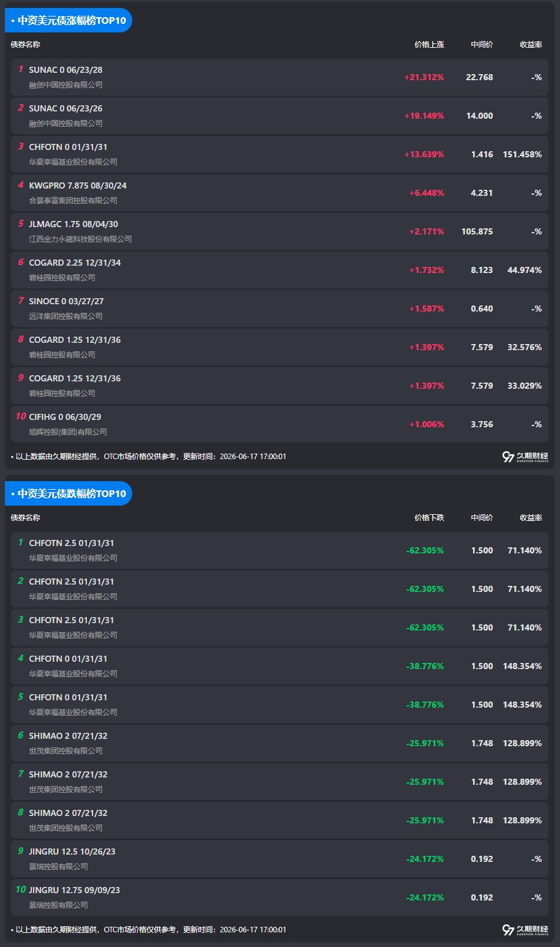Click the COGARD yield value 33.029%
560x947 pixels.
525,386
